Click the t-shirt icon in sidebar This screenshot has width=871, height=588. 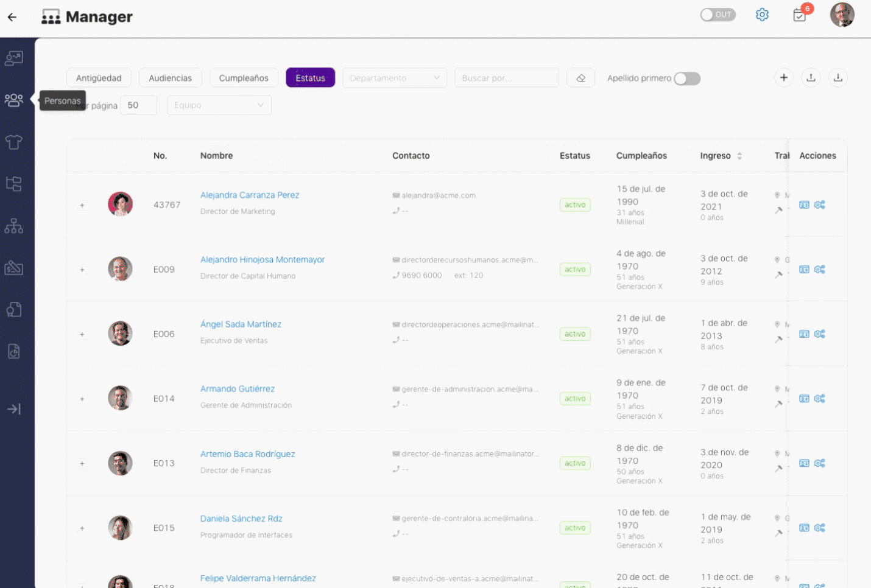coord(13,142)
